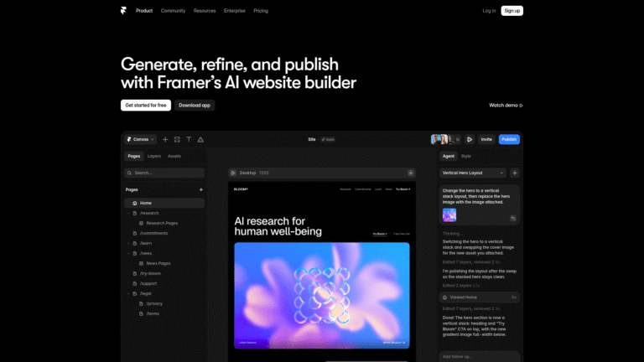Click the page icon next to /privacy
Screen dimensions: 644x362
pos(141,303)
